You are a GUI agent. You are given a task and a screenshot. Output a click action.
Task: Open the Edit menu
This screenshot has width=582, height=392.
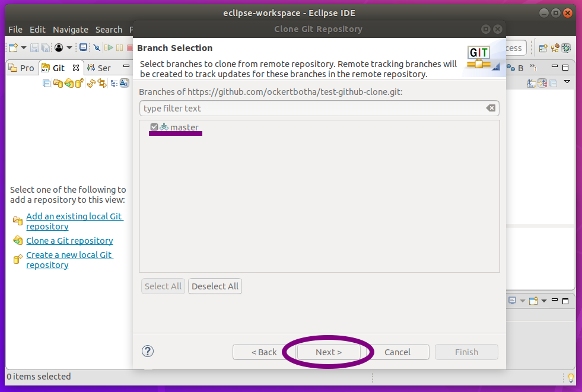point(37,29)
